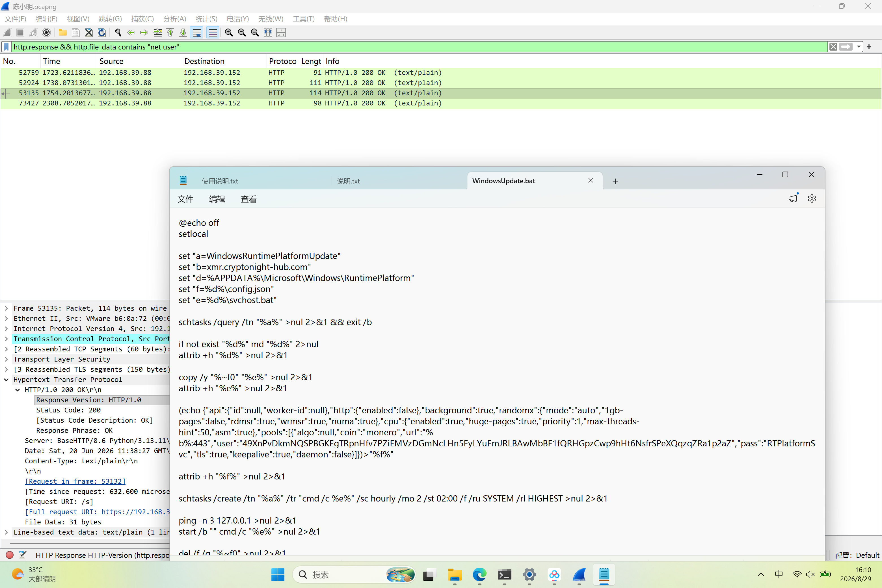Open recent display filters dropdown
This screenshot has height=588, width=882.
(858, 47)
